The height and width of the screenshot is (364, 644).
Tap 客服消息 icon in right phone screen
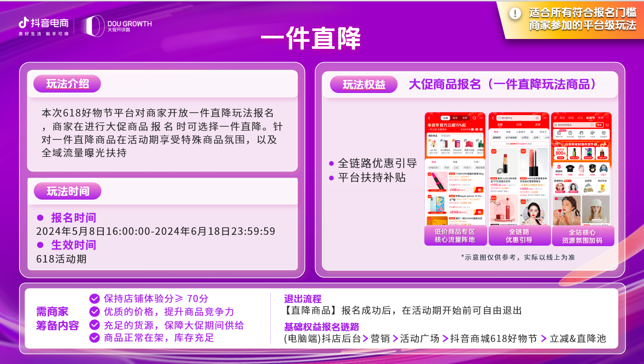coord(581,134)
